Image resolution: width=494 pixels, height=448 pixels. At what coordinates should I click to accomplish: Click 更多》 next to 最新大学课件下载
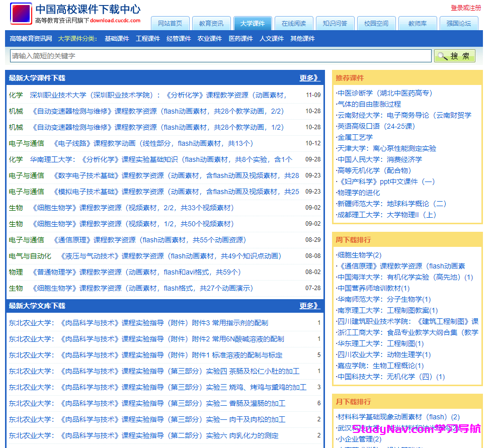(310, 78)
